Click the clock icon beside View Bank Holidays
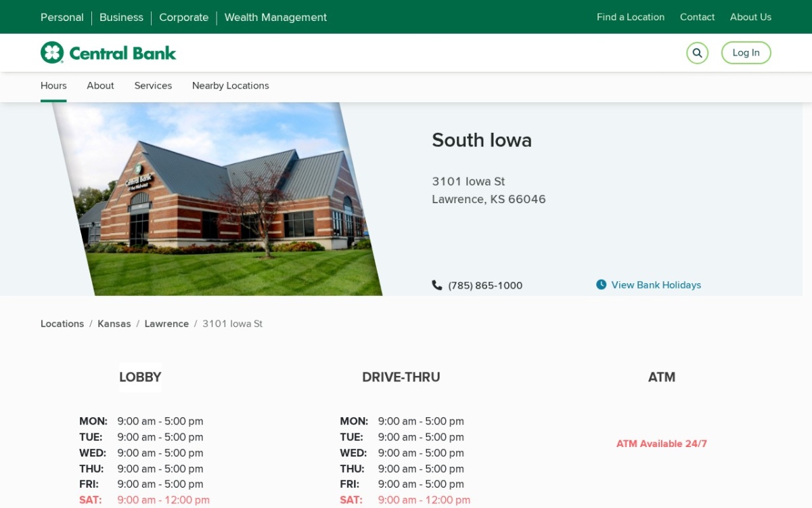 601,284
